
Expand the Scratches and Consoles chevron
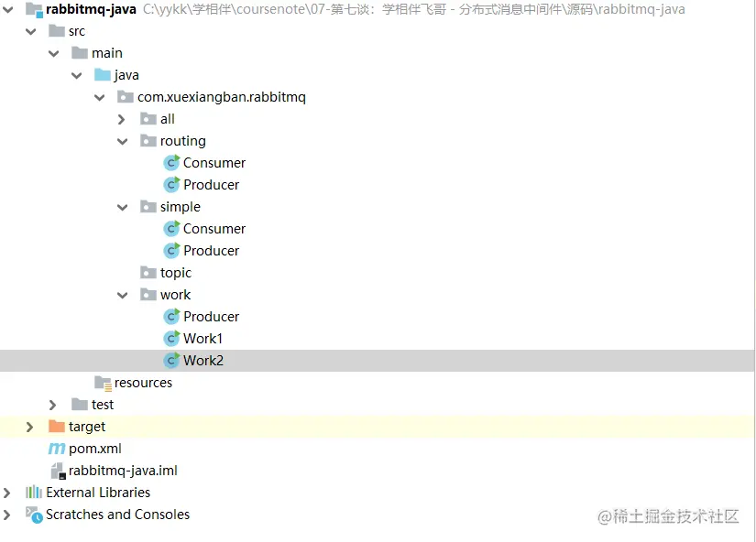pyautogui.click(x=6, y=515)
